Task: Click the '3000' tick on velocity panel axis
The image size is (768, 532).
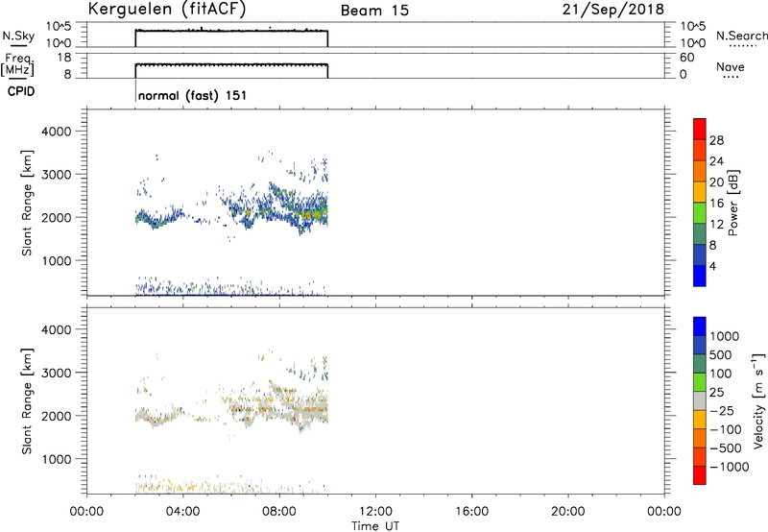Action: 57,373
